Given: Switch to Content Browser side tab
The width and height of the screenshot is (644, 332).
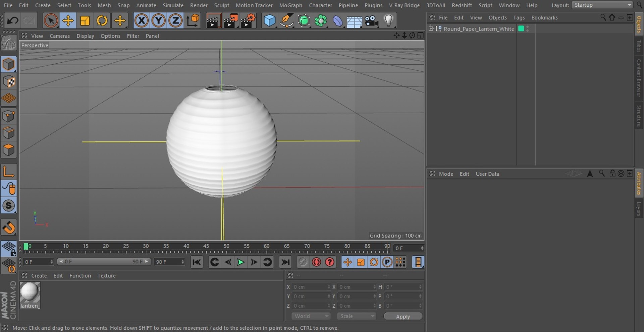Looking at the screenshot, I should pos(639,78).
